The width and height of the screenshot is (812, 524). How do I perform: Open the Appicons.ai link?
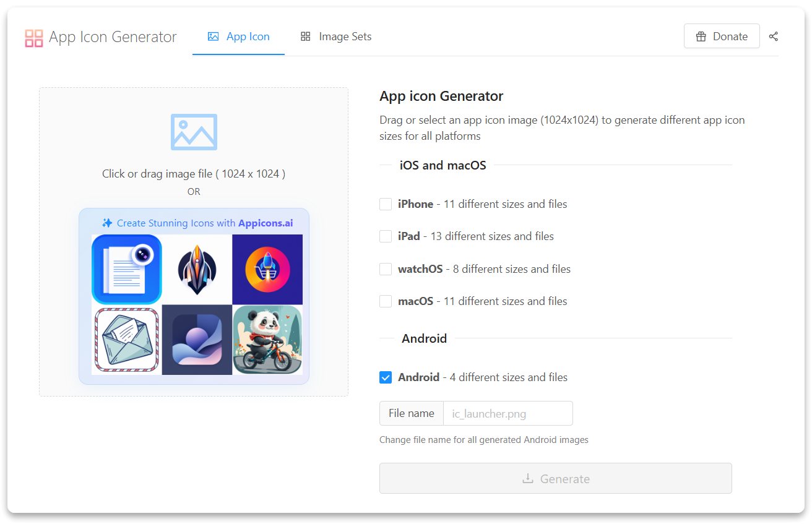click(266, 223)
